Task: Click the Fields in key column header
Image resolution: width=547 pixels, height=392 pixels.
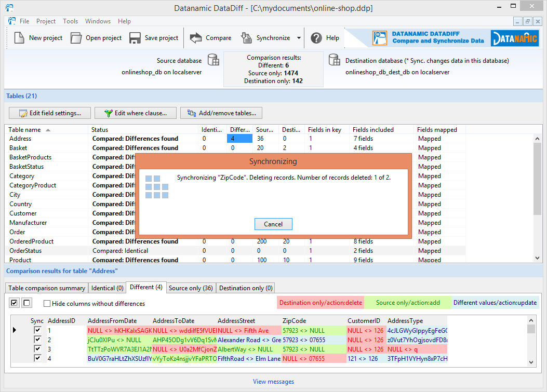Action: tap(327, 130)
